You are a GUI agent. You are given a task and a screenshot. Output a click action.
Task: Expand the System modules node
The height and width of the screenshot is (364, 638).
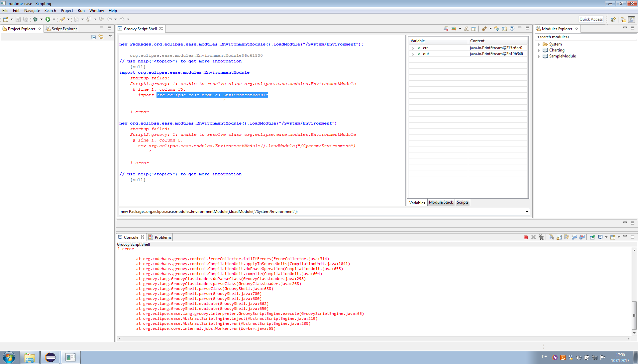539,45
